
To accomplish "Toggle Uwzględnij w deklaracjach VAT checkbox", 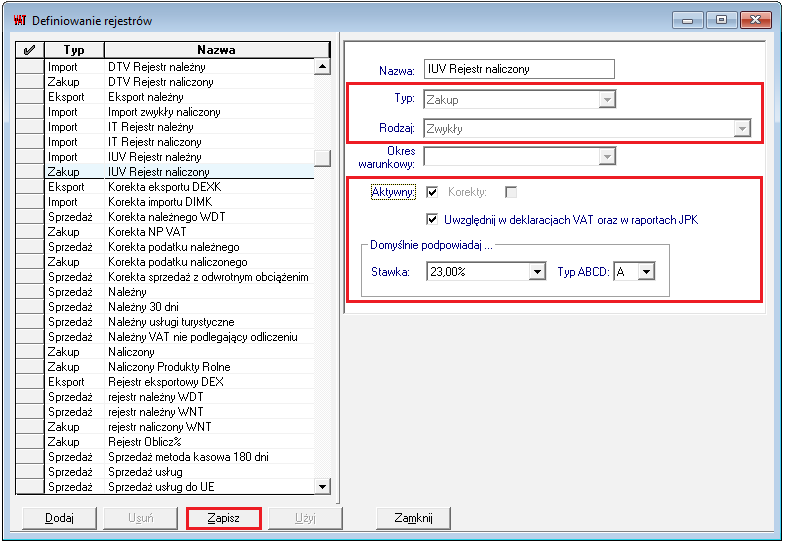I will click(432, 220).
